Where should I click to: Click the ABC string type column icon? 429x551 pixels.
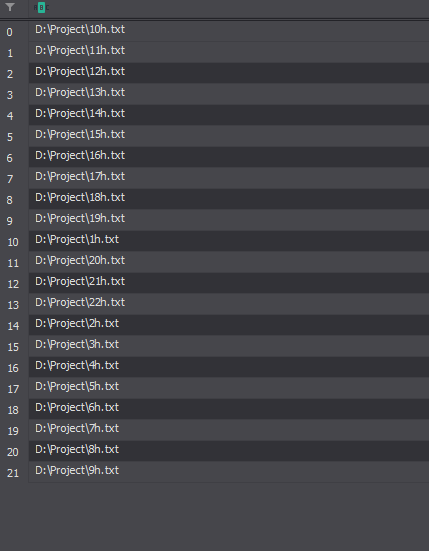41,7
